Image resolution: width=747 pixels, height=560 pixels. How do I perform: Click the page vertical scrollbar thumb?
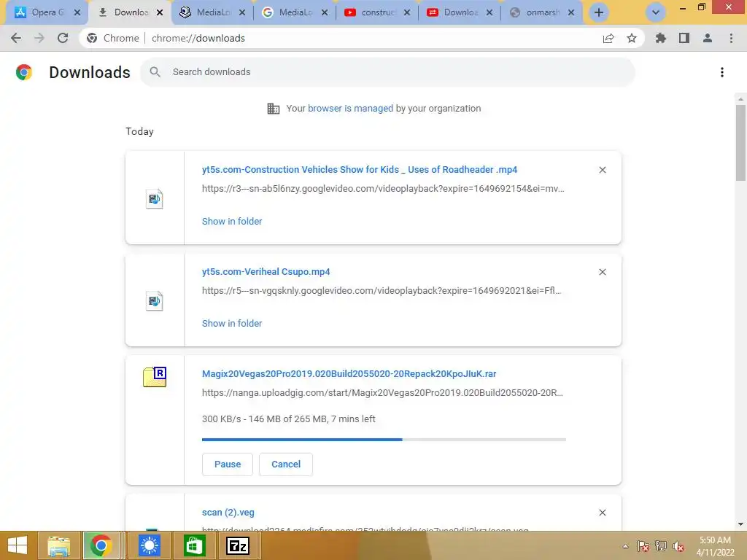point(740,143)
